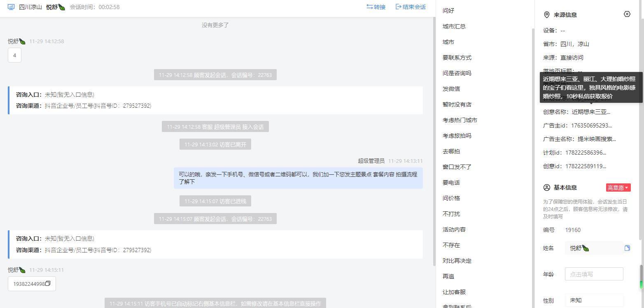Choose the 暂时没有店 quick reply
Viewport: 644px width, 308px height.
[x=457, y=104]
